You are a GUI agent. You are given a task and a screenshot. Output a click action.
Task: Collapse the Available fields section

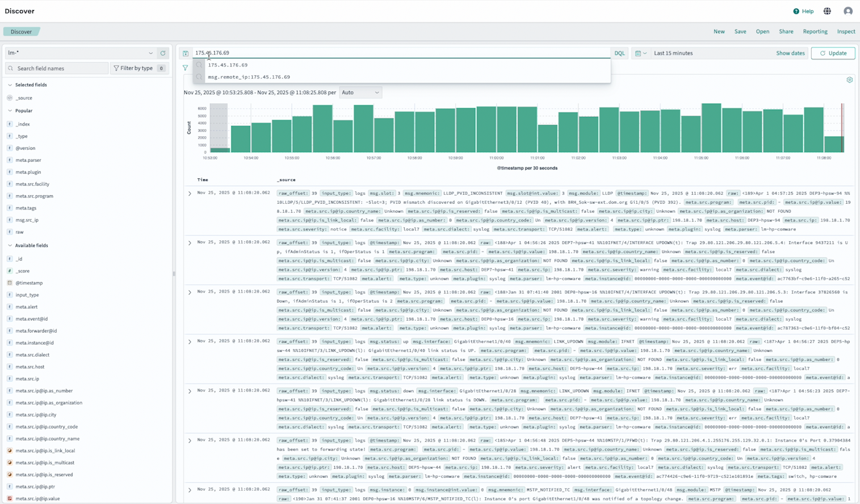point(10,246)
